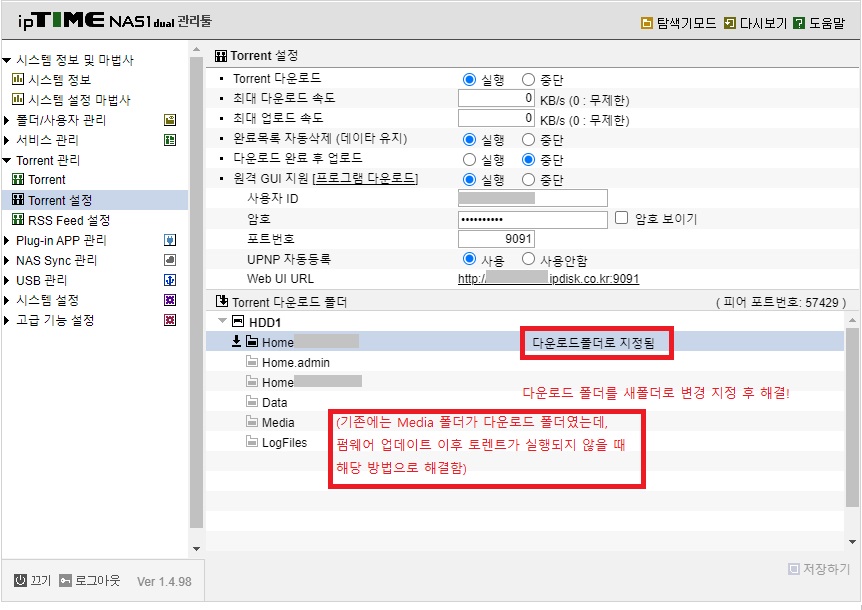Viewport: 862px width, 610px height.
Task: Click the 서비스 관리 green icon
Action: point(170,140)
